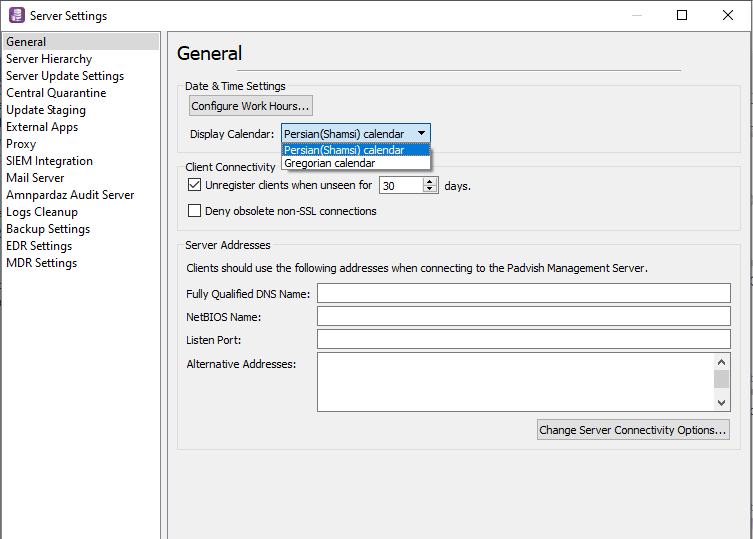This screenshot has height=539, width=753.
Task: Click the NetBIOS Name field
Action: click(x=523, y=316)
